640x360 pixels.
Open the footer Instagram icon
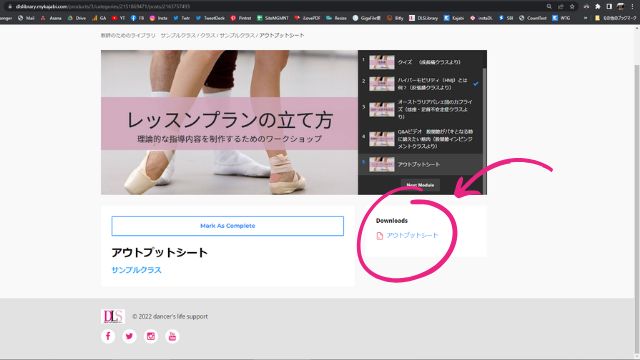click(151, 336)
